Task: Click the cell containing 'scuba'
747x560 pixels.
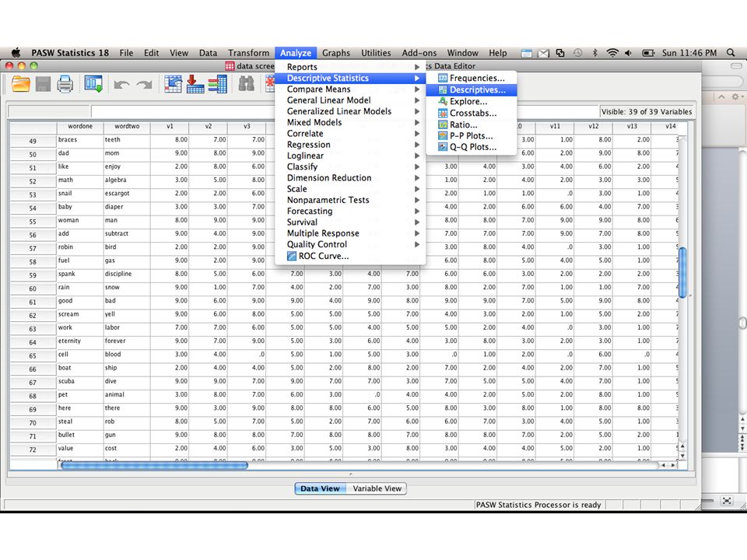Action: (x=80, y=381)
